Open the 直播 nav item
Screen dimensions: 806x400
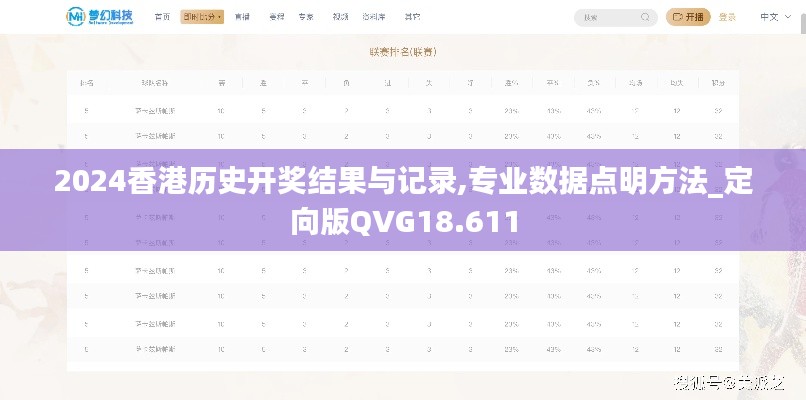[242, 16]
